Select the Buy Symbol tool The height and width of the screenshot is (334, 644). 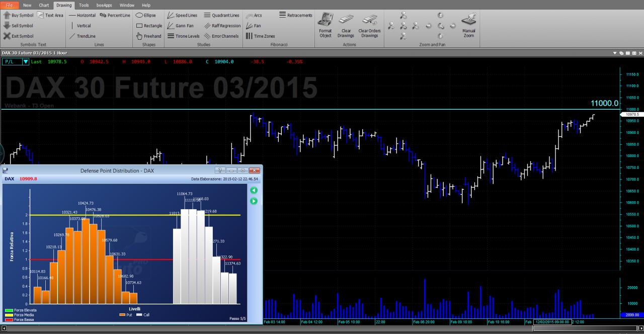(x=18, y=15)
